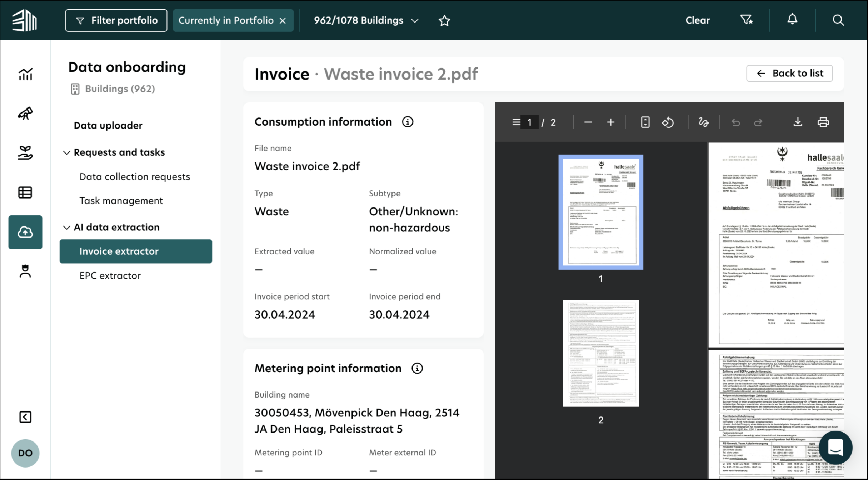Collapse the AI data extraction section
868x480 pixels.
click(66, 227)
